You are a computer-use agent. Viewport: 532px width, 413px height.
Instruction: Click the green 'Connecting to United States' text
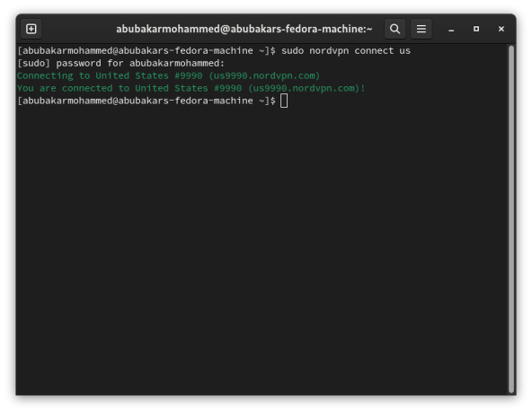coord(93,76)
